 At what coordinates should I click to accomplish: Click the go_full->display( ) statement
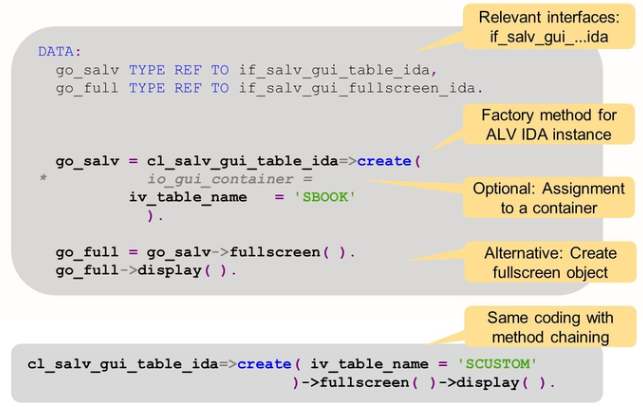coord(146,270)
